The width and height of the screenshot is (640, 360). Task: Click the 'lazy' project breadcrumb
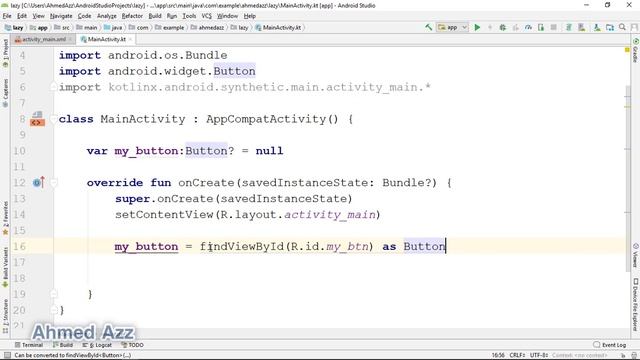click(14, 27)
